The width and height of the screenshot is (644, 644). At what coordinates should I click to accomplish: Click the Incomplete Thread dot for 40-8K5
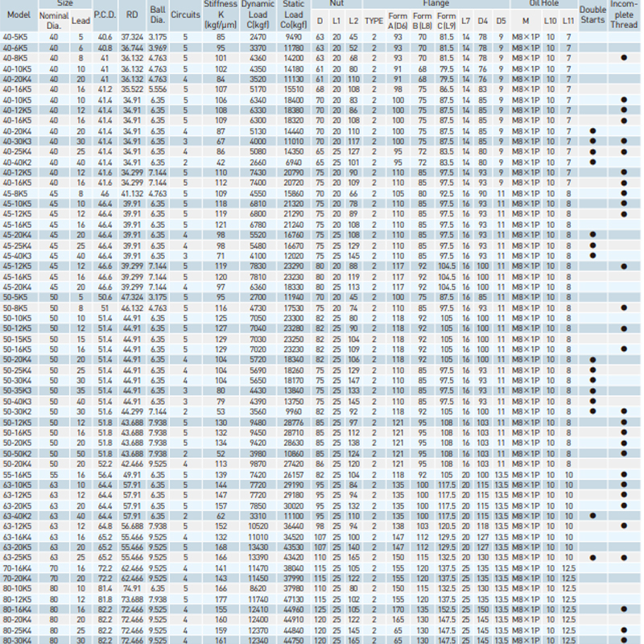[x=624, y=59]
